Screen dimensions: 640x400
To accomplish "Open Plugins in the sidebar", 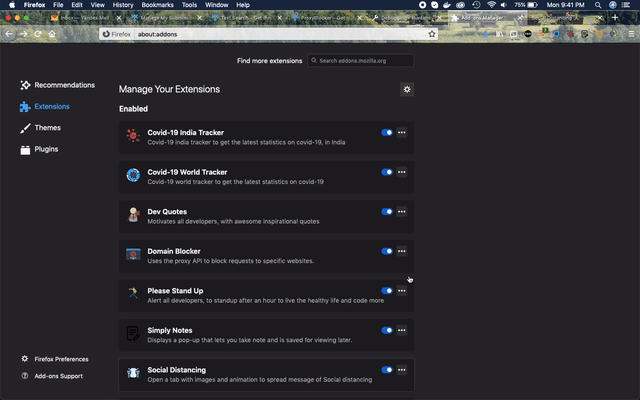I will click(39, 149).
